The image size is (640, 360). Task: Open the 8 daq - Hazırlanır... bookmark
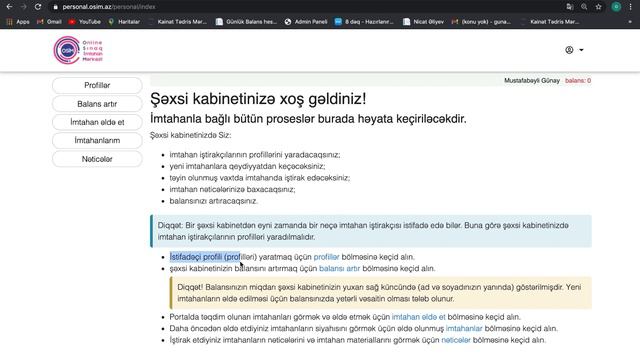364,22
